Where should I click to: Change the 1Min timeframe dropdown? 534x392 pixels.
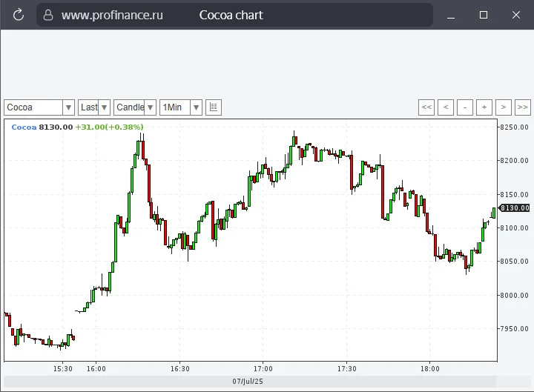[x=181, y=107]
